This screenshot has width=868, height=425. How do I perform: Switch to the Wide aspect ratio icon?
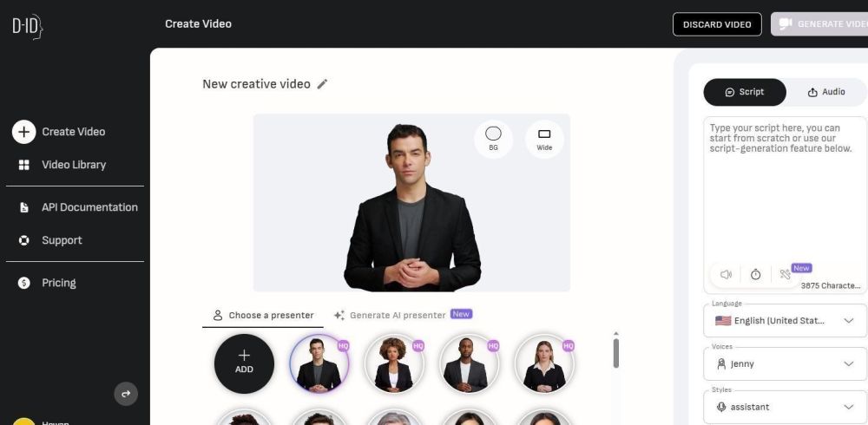tap(544, 139)
